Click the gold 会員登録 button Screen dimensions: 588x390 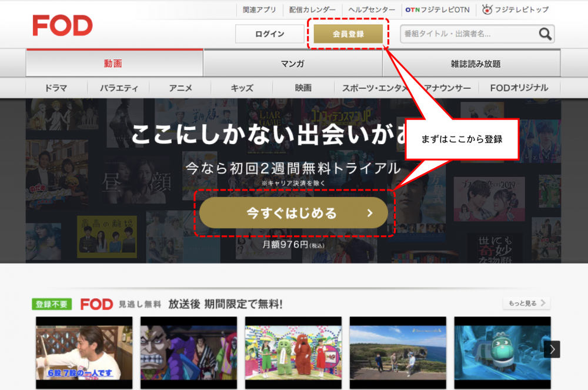pos(348,34)
